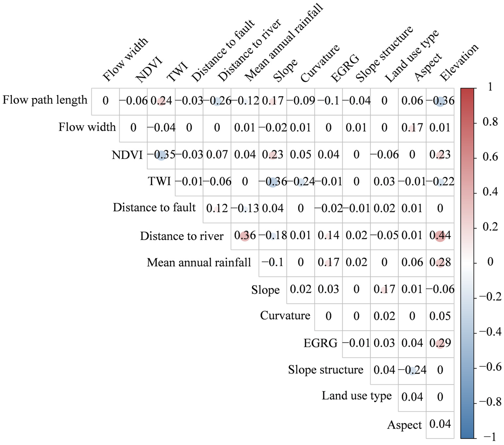Pick the -0.18 cell in Distance to river row

click(273, 236)
